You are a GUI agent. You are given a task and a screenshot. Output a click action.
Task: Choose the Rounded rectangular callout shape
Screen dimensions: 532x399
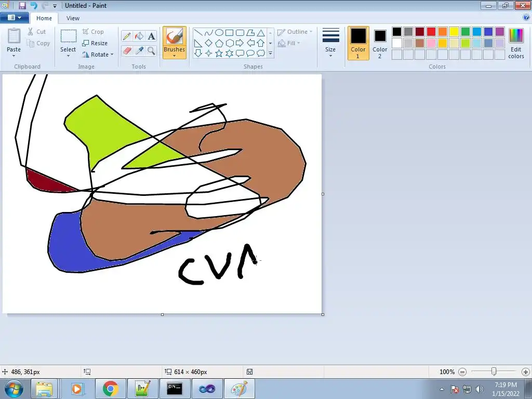coord(240,54)
